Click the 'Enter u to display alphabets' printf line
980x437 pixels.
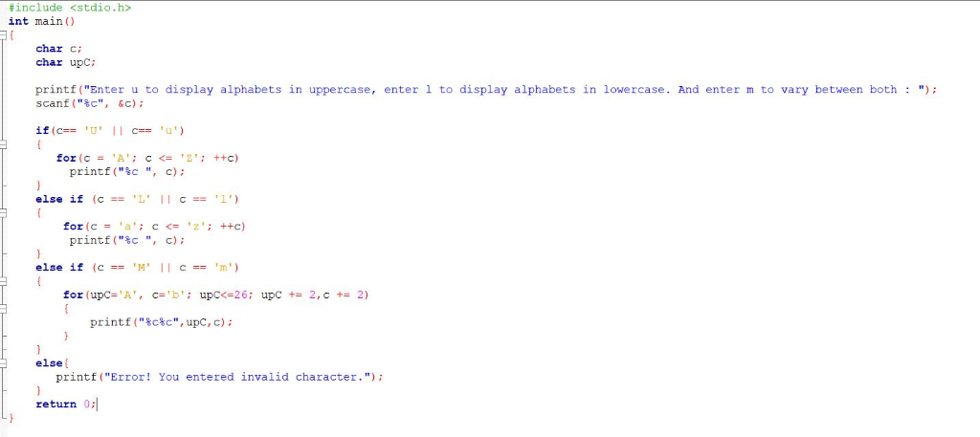(486, 89)
